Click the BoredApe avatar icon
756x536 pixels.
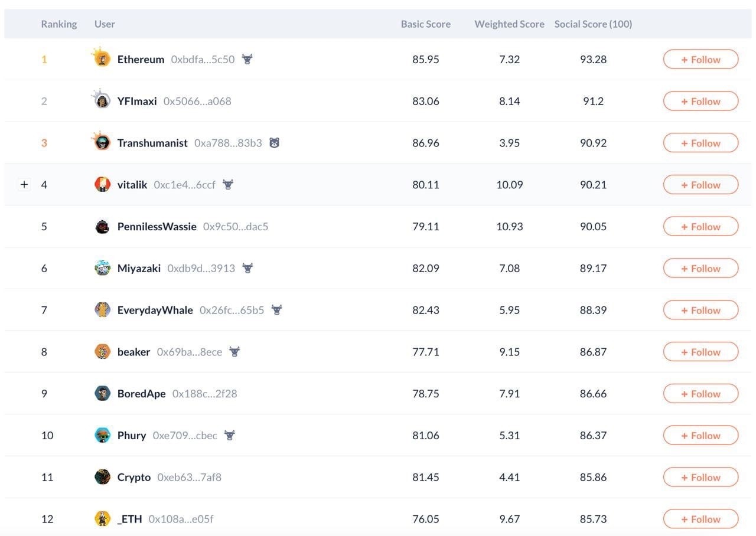(102, 394)
